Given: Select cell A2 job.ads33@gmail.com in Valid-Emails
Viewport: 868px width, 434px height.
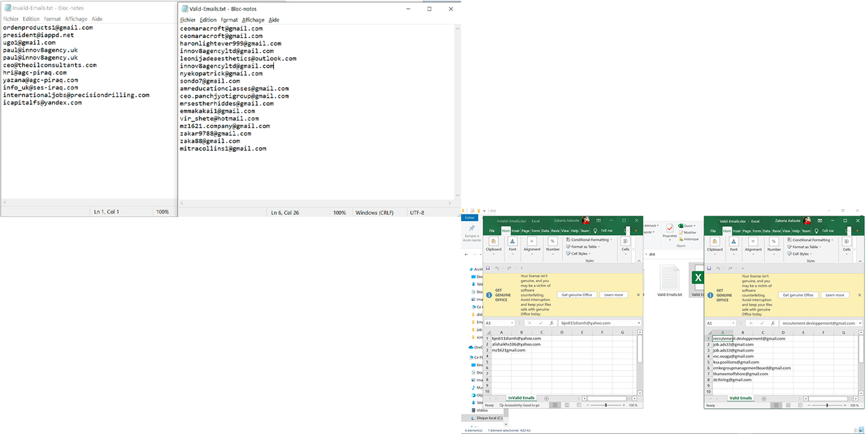Looking at the screenshot, I should 733,344.
